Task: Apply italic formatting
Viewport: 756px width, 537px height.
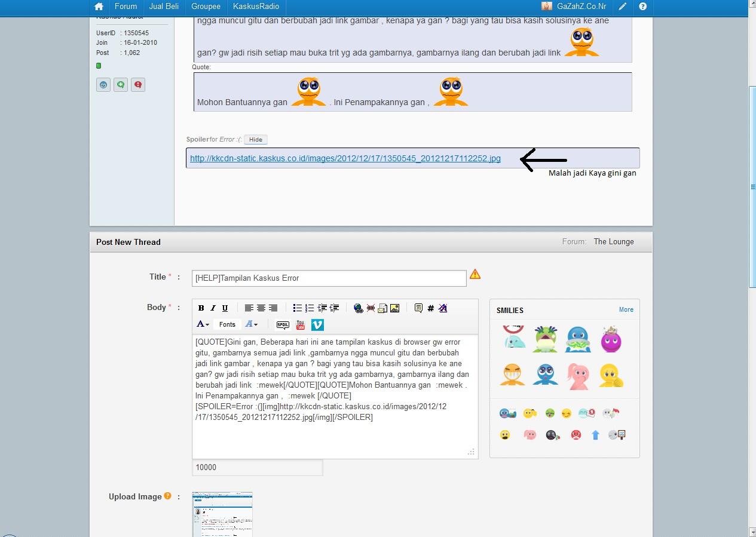Action: (213, 308)
